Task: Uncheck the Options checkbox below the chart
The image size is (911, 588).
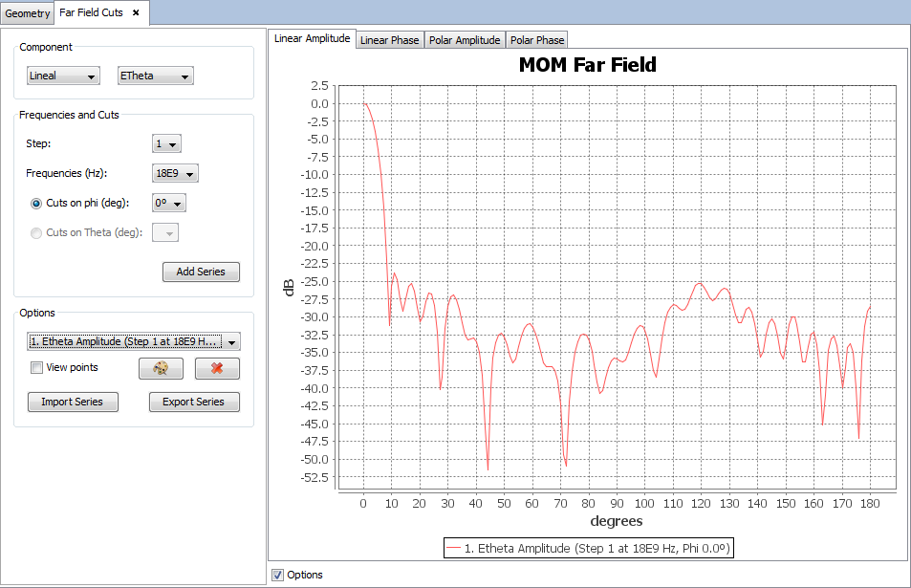Action: 278,575
